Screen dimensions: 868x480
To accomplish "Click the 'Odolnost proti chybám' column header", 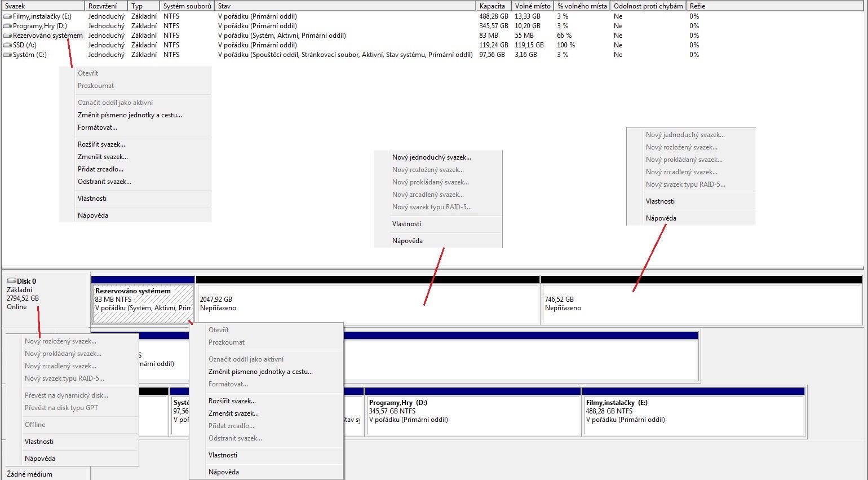I will coord(648,6).
